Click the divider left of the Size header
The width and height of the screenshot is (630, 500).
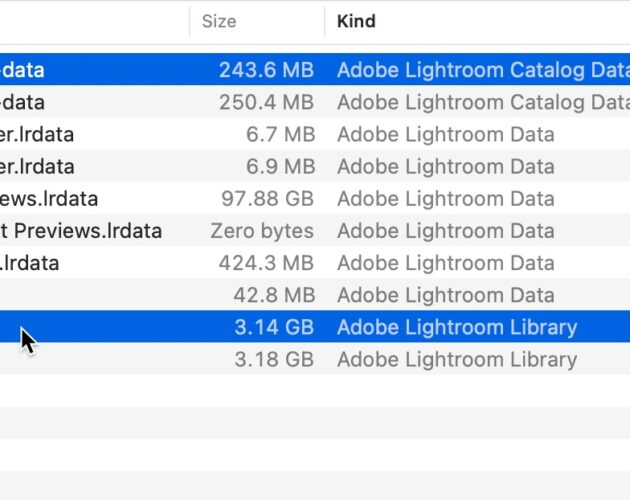190,21
